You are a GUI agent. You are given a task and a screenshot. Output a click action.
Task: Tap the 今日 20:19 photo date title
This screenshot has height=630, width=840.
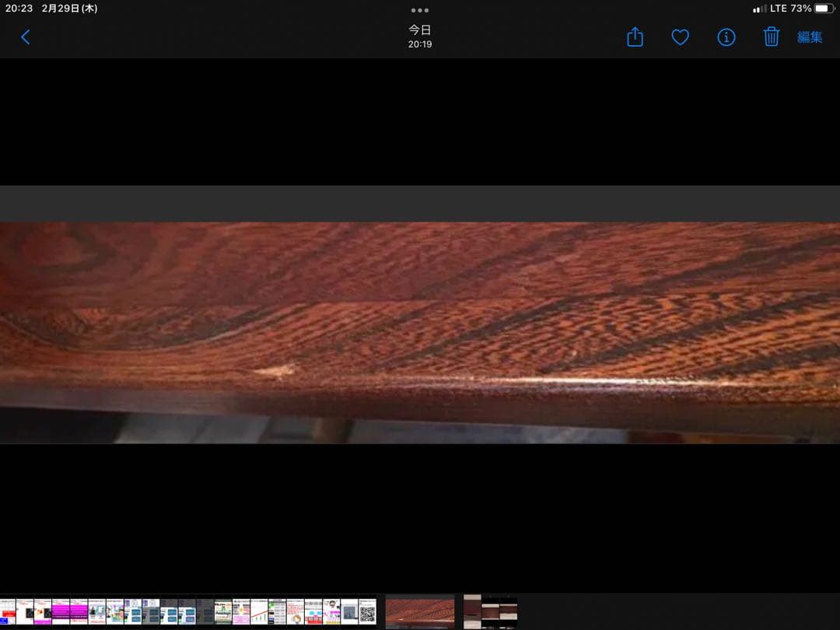click(x=420, y=37)
